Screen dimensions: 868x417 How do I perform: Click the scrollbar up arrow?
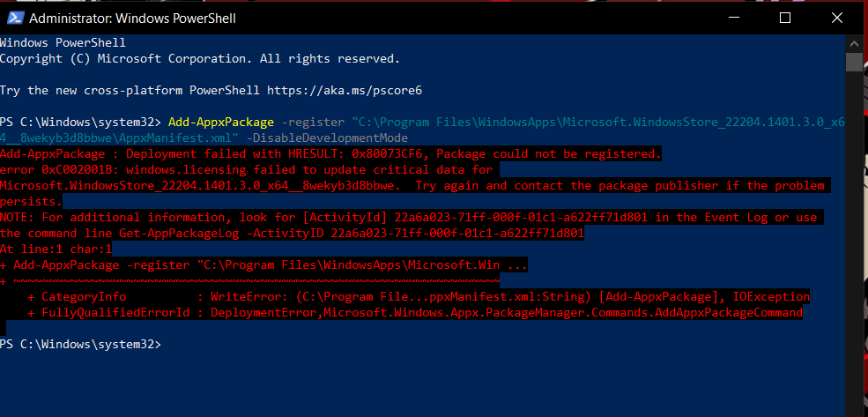(x=854, y=43)
